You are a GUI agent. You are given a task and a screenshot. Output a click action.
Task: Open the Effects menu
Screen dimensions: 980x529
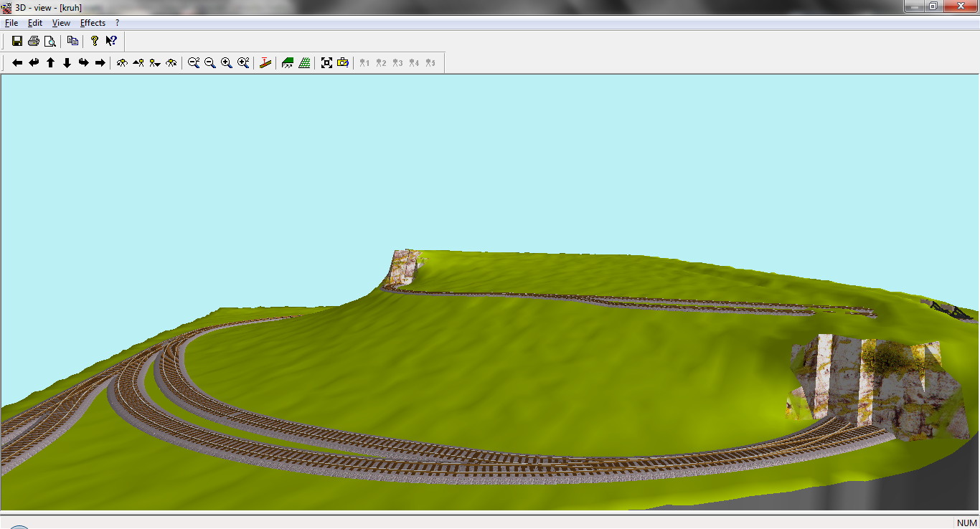[93, 23]
